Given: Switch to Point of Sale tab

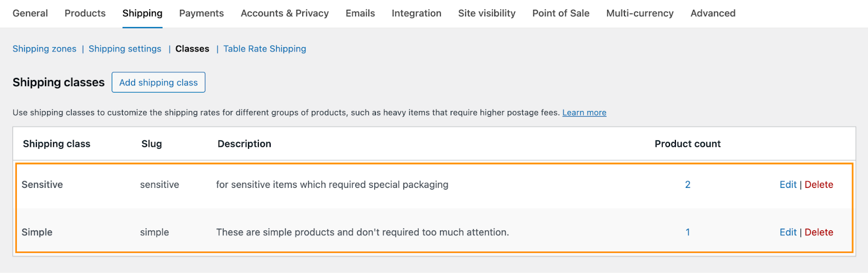Looking at the screenshot, I should [x=561, y=14].
